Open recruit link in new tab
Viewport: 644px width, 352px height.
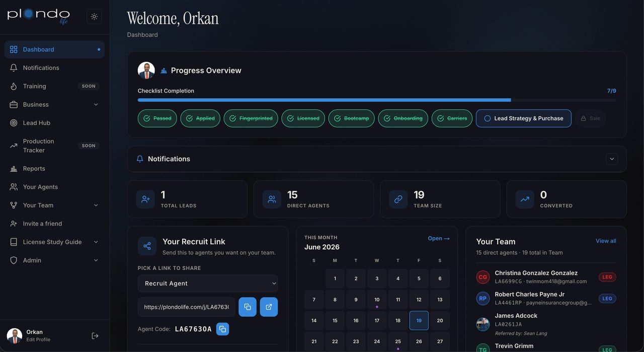(269, 307)
